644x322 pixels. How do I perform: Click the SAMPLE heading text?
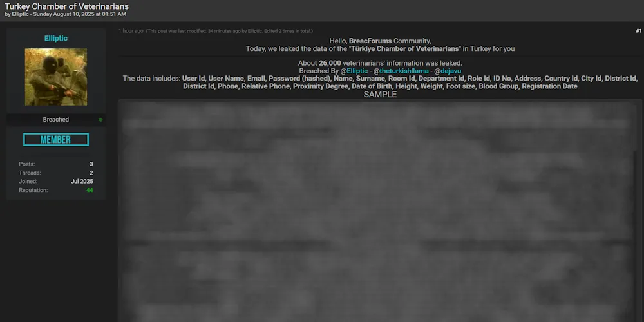380,95
